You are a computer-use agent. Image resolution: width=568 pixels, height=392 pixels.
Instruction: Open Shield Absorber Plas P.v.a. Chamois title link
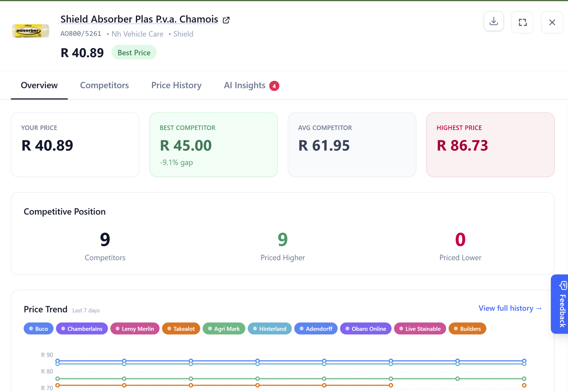tap(139, 19)
